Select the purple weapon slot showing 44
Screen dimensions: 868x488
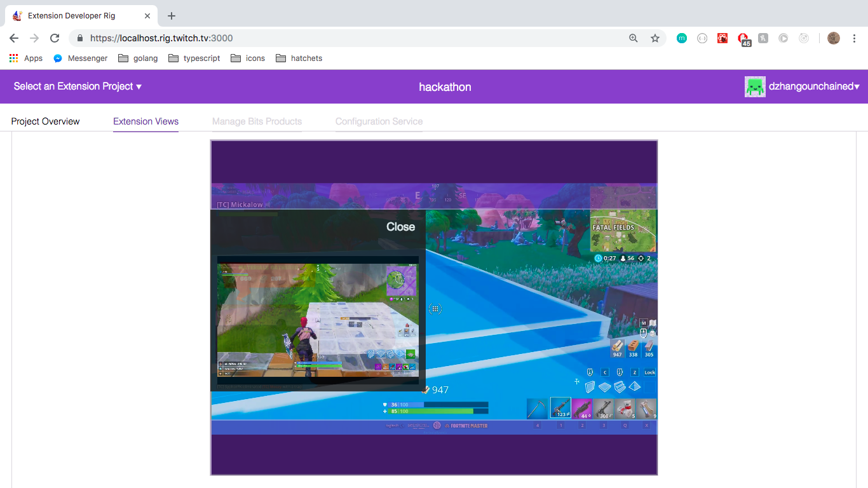point(582,408)
